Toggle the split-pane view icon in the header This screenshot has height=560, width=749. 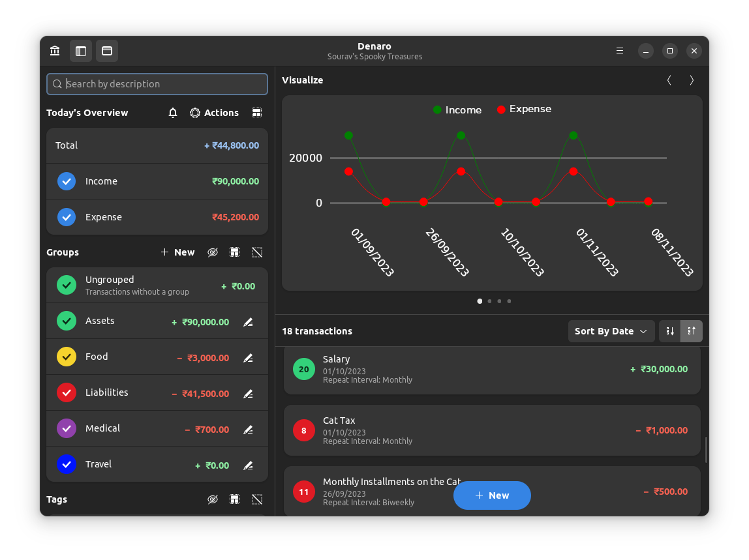[81, 51]
